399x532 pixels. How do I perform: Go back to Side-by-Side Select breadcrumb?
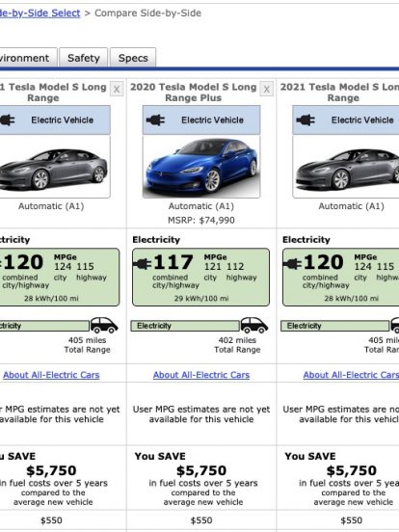pos(40,13)
